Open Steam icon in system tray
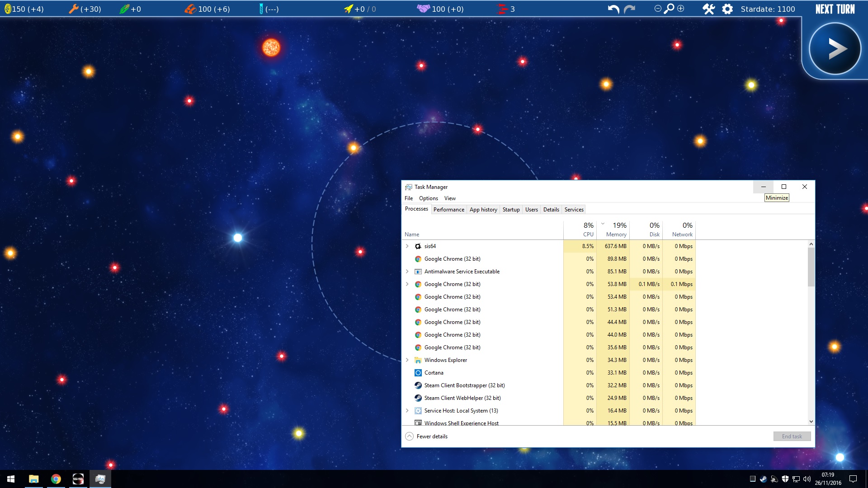 point(763,479)
